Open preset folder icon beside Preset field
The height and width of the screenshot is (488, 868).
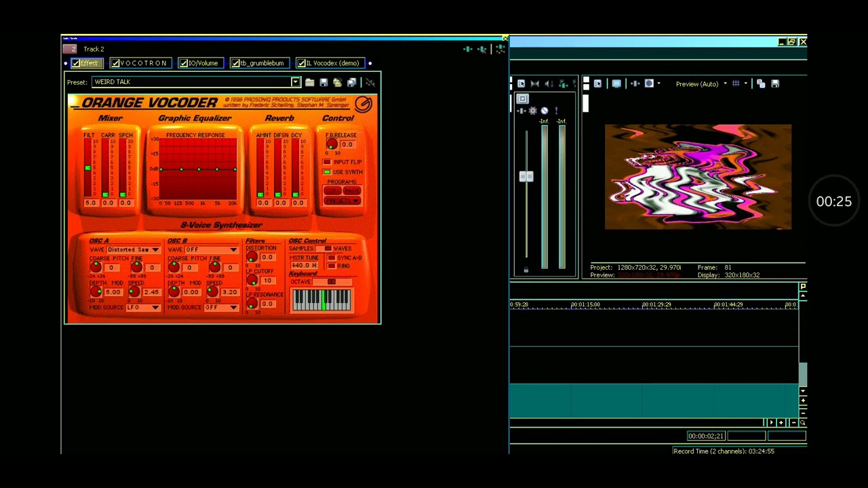pyautogui.click(x=310, y=83)
